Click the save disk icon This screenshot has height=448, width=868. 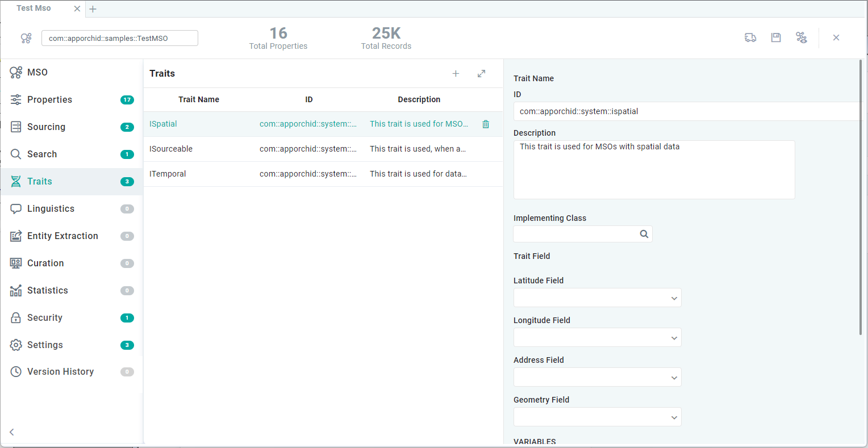coord(776,37)
